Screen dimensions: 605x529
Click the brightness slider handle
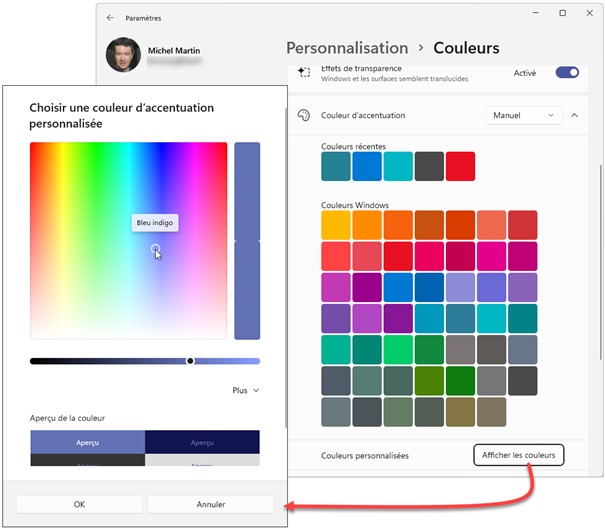190,361
